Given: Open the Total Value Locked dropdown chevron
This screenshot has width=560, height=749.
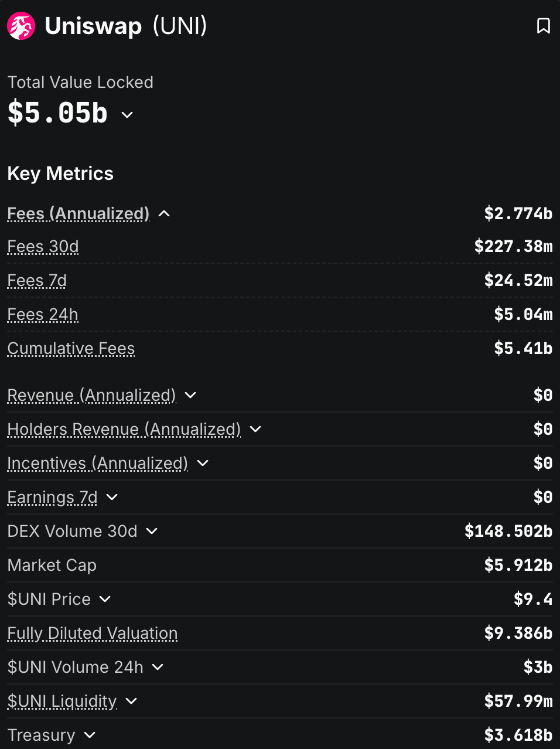Looking at the screenshot, I should [127, 115].
